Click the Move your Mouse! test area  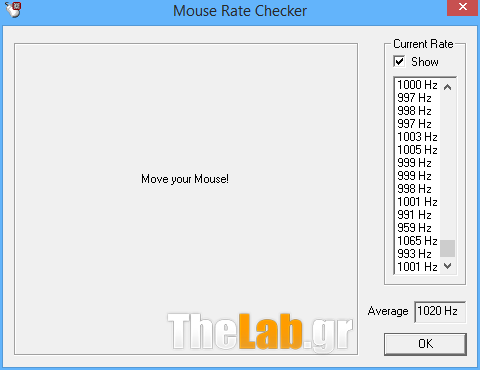(x=186, y=199)
